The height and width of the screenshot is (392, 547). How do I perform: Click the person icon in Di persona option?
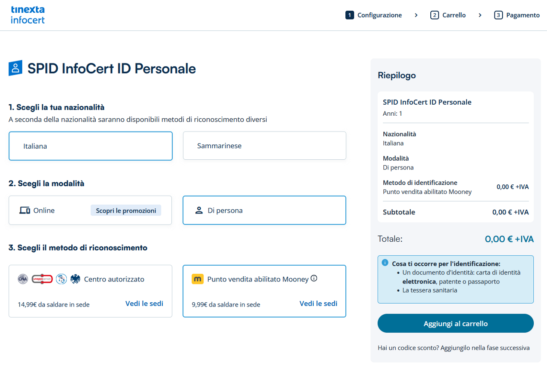[199, 210]
